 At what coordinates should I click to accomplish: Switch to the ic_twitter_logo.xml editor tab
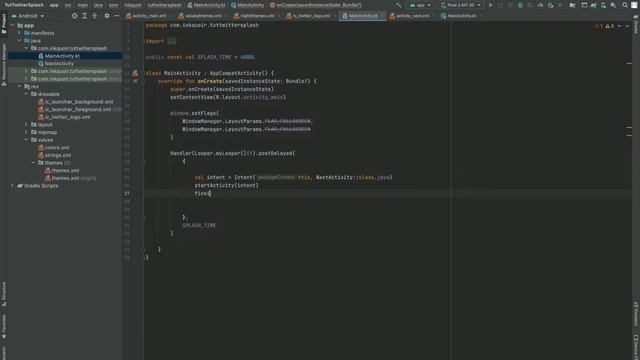[311, 16]
